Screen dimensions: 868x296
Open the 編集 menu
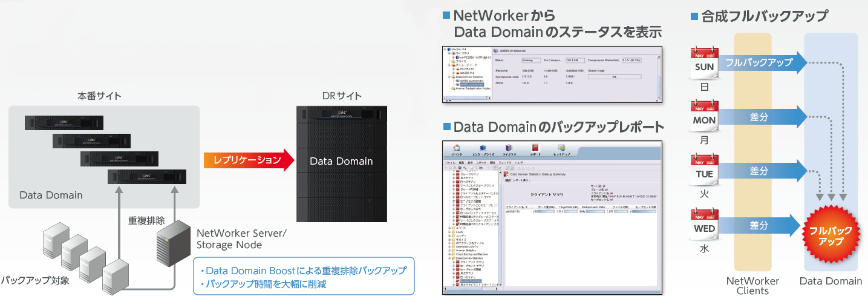(x=461, y=163)
